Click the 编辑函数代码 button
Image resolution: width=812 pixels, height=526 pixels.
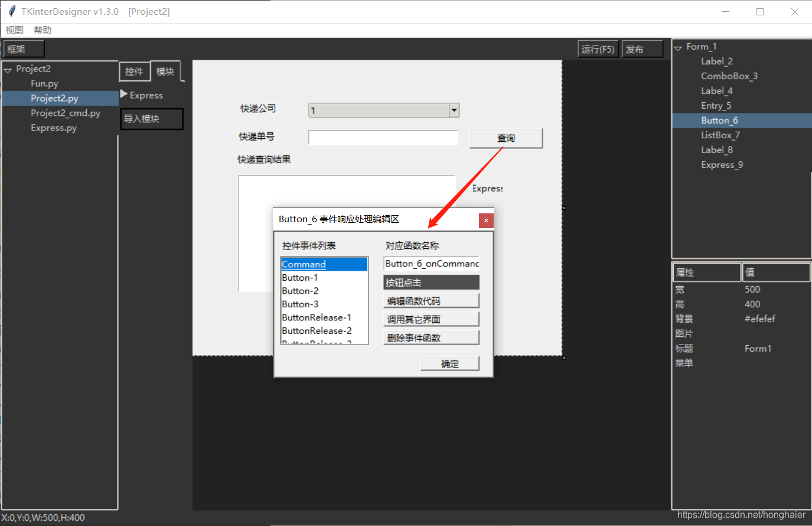(431, 301)
